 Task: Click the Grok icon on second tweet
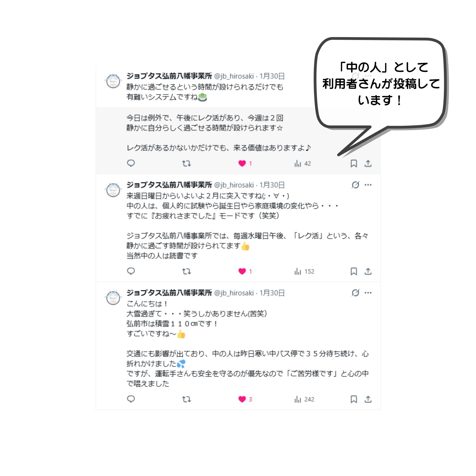[x=355, y=185]
